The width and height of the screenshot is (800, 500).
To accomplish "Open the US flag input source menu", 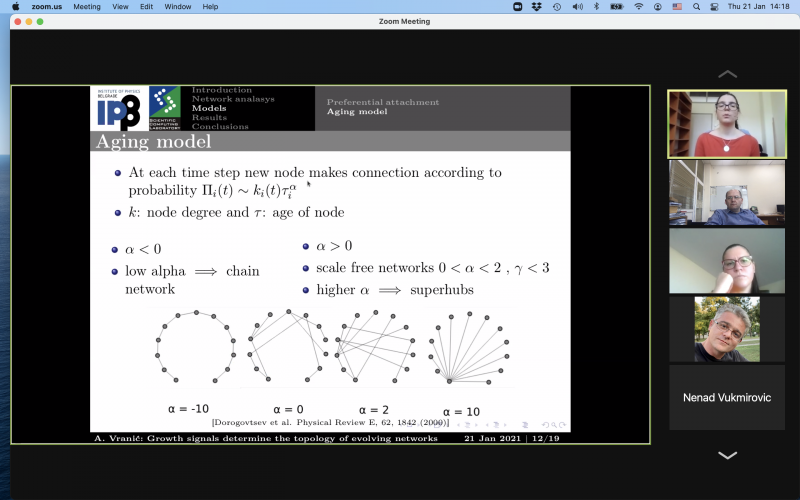I will (x=677, y=7).
